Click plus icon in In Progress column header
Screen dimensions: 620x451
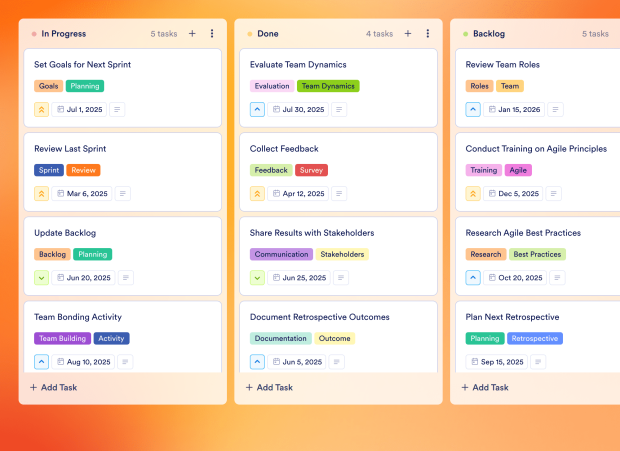pos(192,33)
